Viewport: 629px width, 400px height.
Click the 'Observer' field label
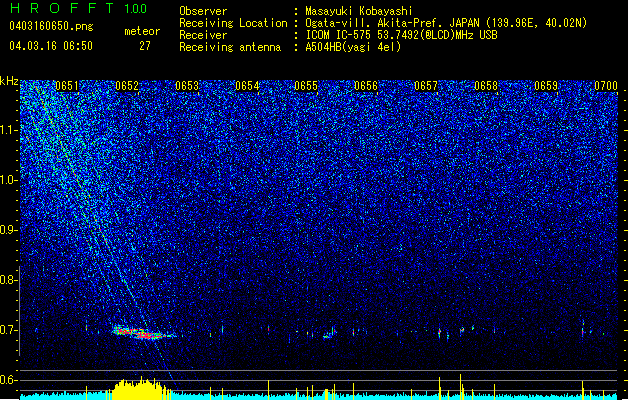click(203, 11)
